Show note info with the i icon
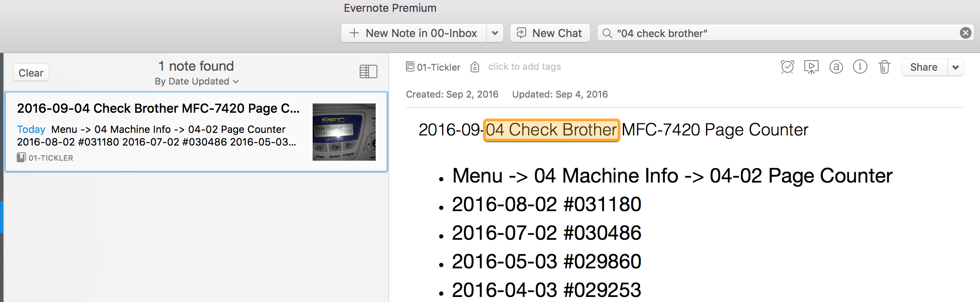The image size is (980, 302). [860, 67]
